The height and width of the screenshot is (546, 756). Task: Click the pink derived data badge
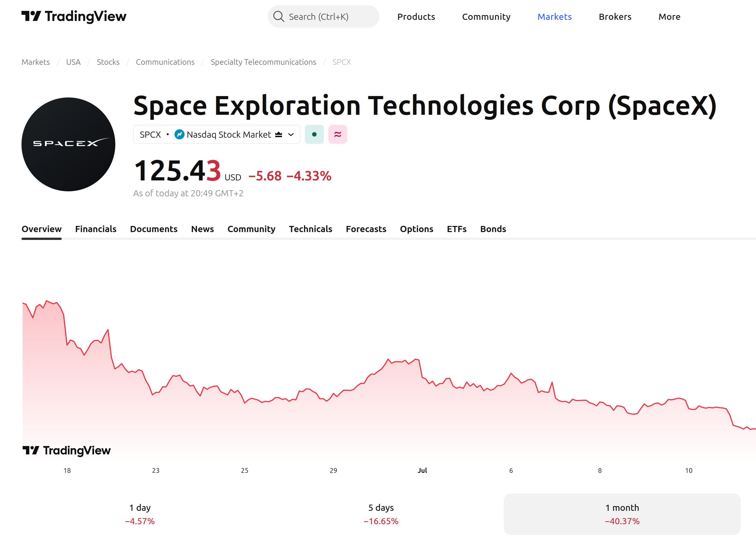click(338, 134)
